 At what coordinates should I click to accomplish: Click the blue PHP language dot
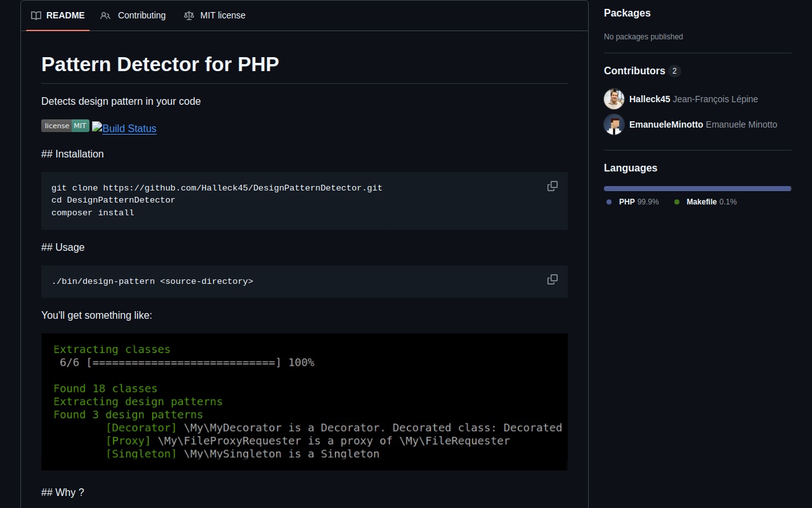(609, 202)
